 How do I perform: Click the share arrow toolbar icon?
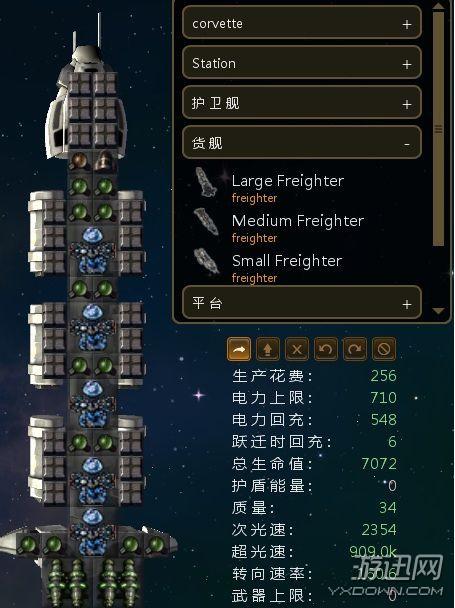point(239,349)
